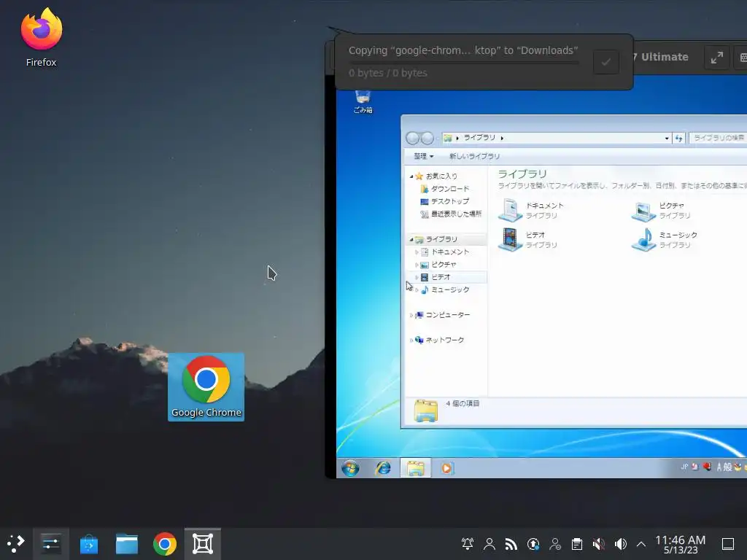The width and height of the screenshot is (747, 560).
Task: Open the Windows recycle bin icon
Action: coord(363,102)
